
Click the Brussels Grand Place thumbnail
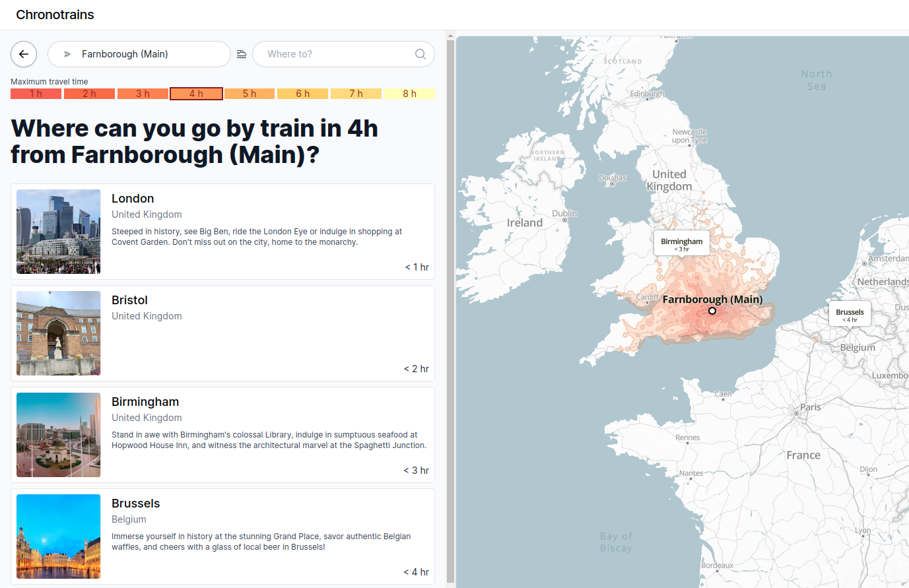(59, 537)
